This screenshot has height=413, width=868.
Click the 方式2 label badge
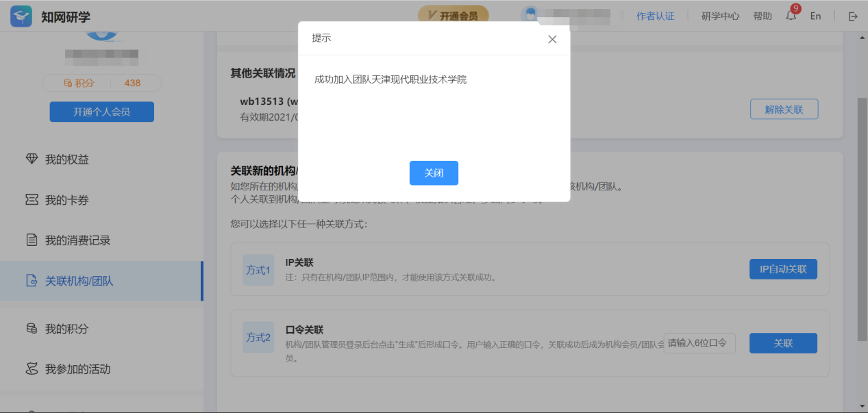tap(258, 337)
